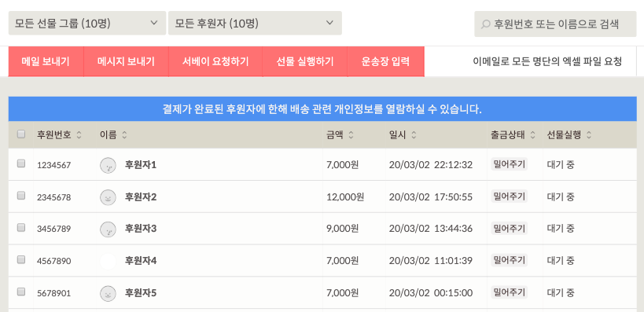Focus the 후원번호 또는 이름으로 검색 field
The image size is (644, 312).
click(x=555, y=24)
